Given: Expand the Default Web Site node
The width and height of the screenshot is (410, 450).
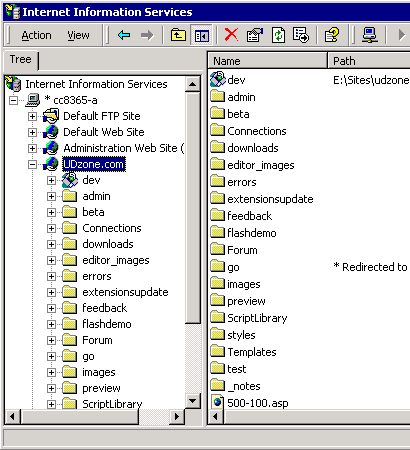Looking at the screenshot, I should point(32,132).
